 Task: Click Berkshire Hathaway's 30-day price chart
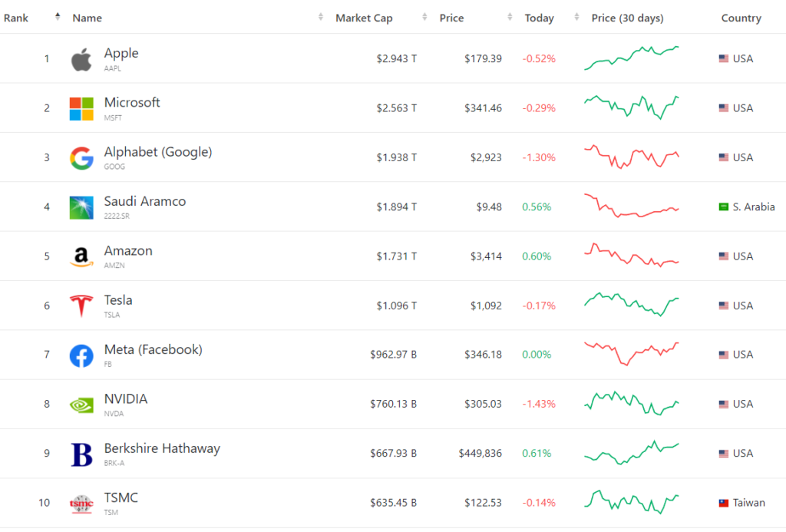coord(632,453)
